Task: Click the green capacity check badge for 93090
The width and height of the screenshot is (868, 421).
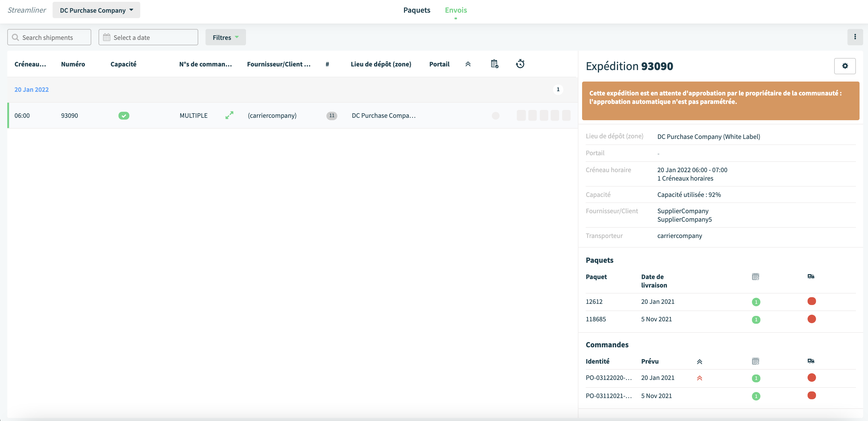Action: pyautogui.click(x=124, y=116)
